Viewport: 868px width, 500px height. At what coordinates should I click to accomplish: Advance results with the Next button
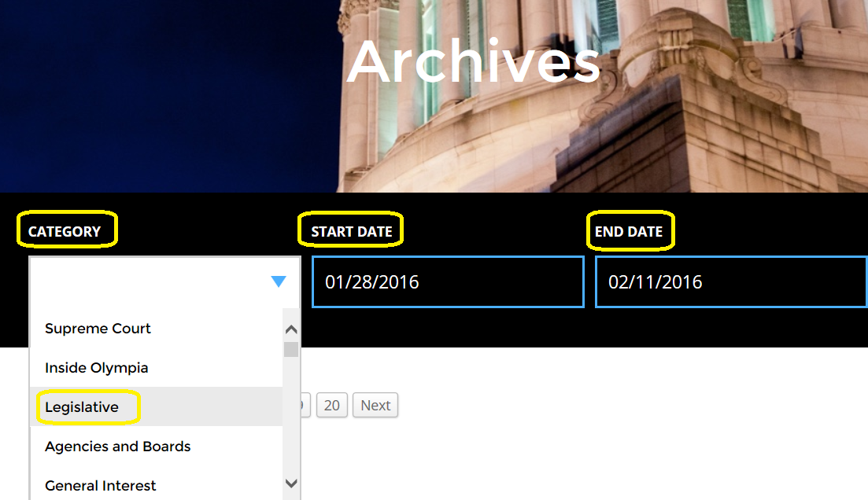coord(375,405)
